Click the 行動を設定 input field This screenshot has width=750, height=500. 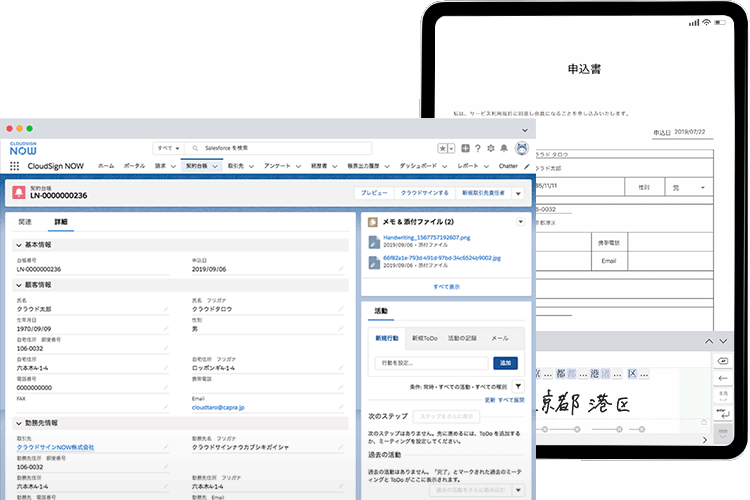tap(431, 363)
